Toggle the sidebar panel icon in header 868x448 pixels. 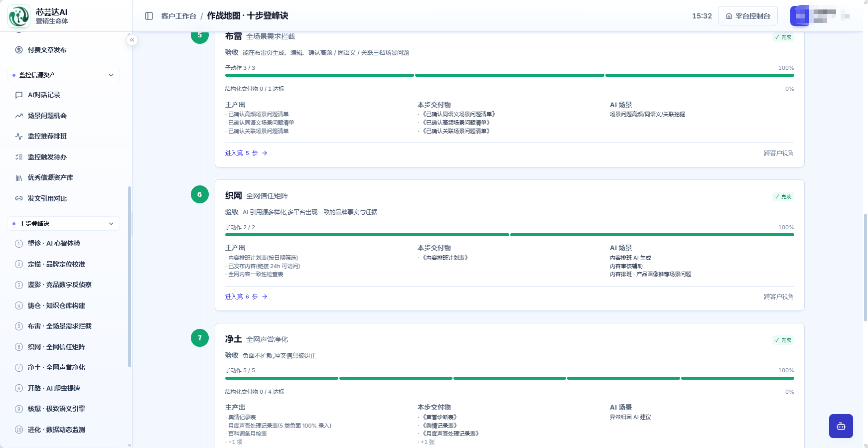pyautogui.click(x=149, y=16)
